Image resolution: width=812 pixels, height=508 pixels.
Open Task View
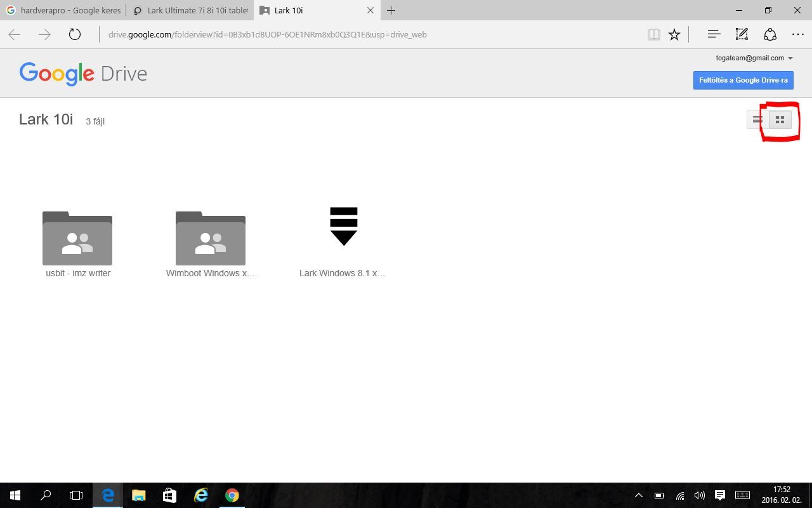[76, 495]
